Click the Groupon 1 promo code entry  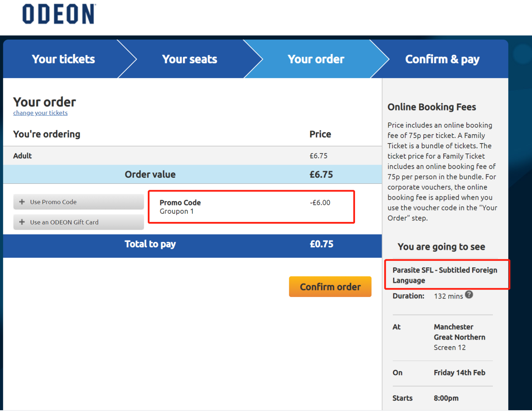[x=177, y=212]
